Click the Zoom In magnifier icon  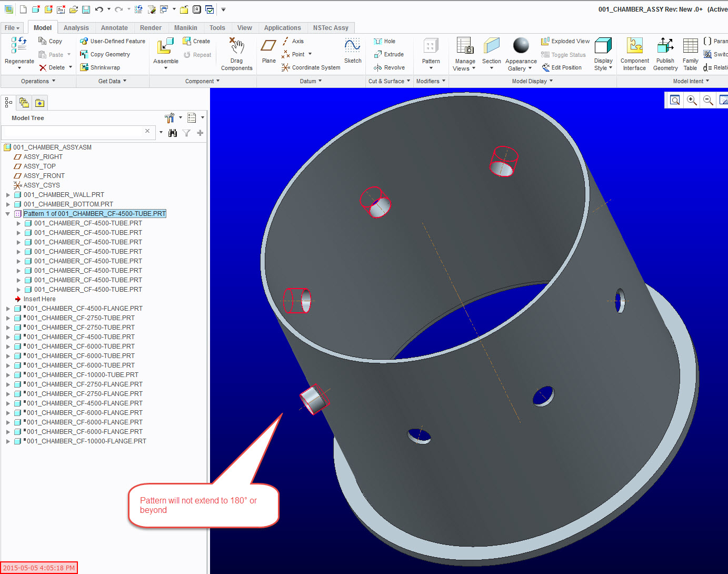tap(692, 100)
